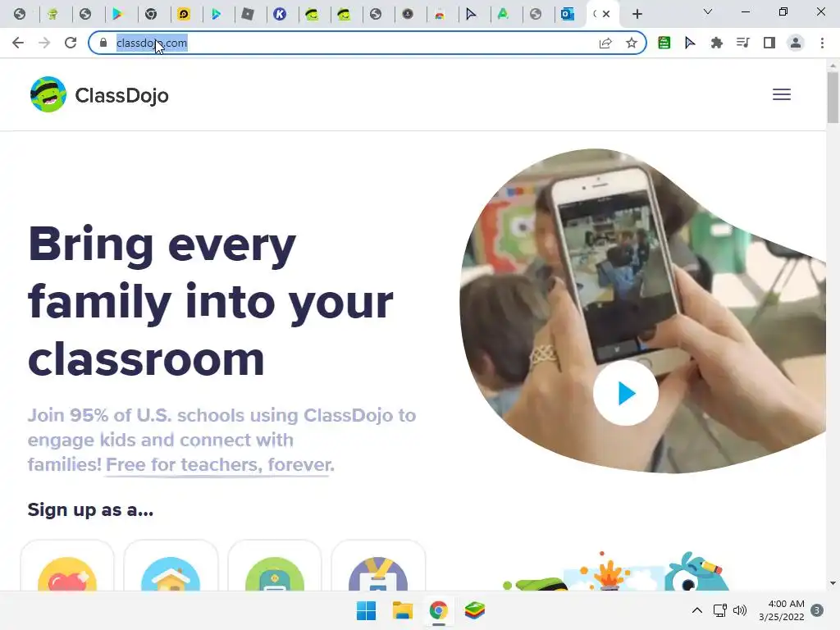This screenshot has height=630, width=840.
Task: Switch to the gray tilted square tab
Action: click(x=248, y=14)
